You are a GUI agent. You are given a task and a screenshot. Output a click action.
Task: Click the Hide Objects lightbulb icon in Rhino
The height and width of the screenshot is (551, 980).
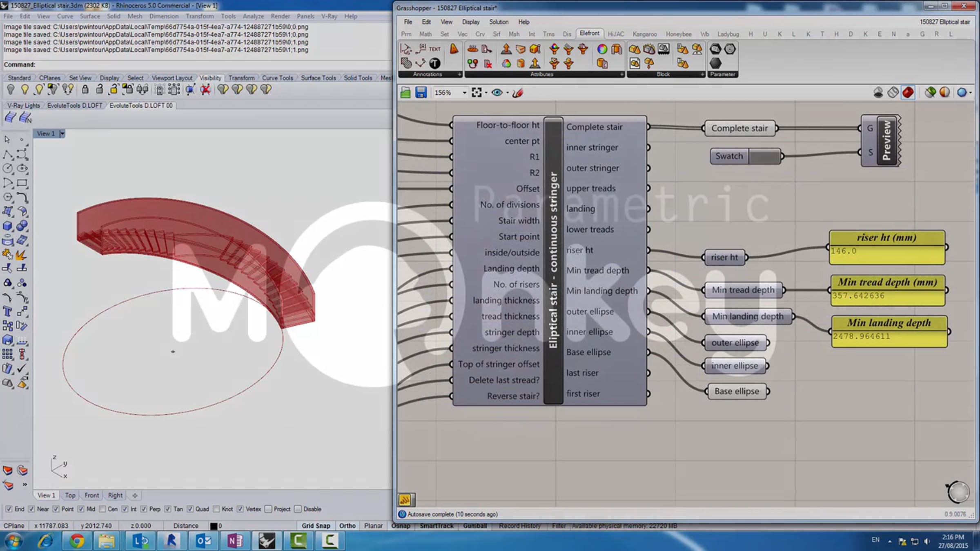(x=11, y=89)
